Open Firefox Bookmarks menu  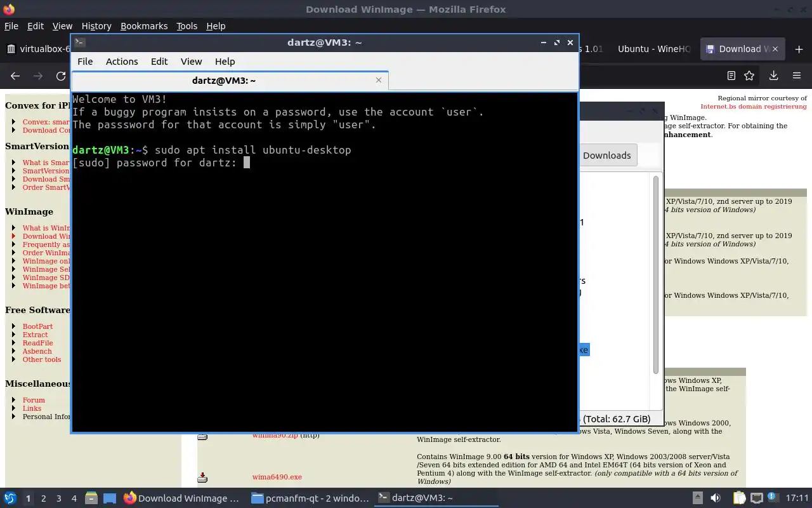coord(144,26)
